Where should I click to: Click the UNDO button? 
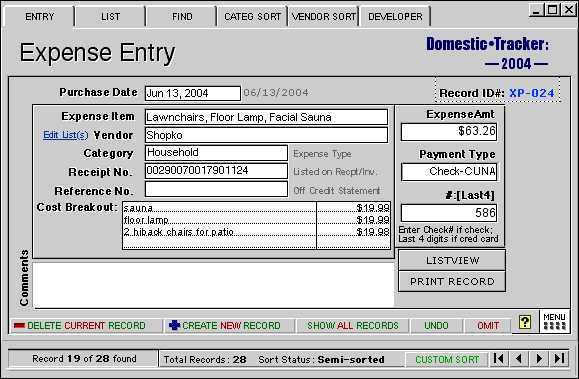[x=436, y=325]
